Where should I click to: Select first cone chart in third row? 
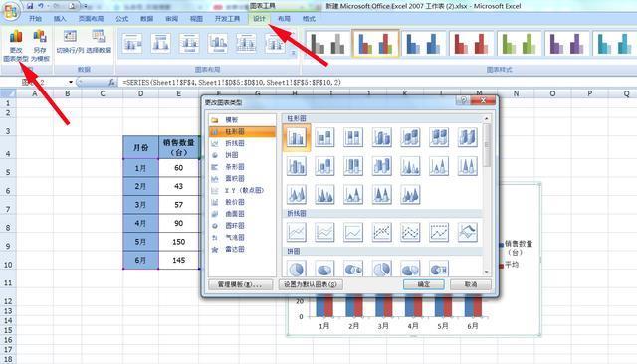click(x=297, y=195)
